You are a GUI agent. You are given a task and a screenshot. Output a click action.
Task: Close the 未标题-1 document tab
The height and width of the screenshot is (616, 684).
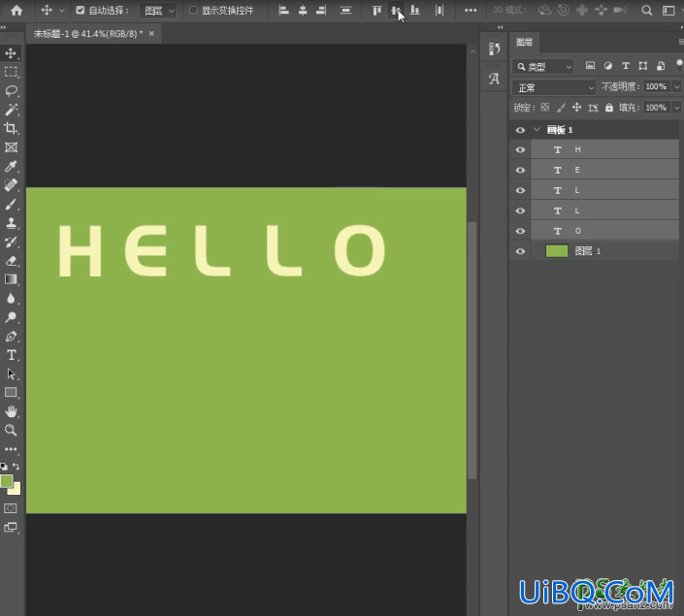click(151, 33)
